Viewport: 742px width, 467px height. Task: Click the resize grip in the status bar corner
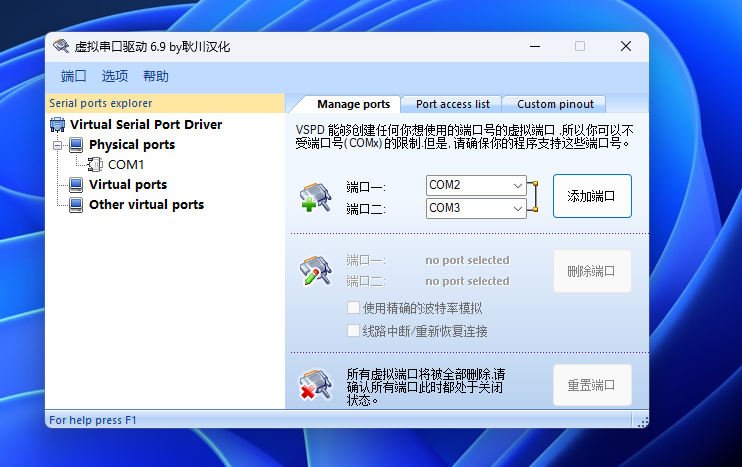pos(642,421)
